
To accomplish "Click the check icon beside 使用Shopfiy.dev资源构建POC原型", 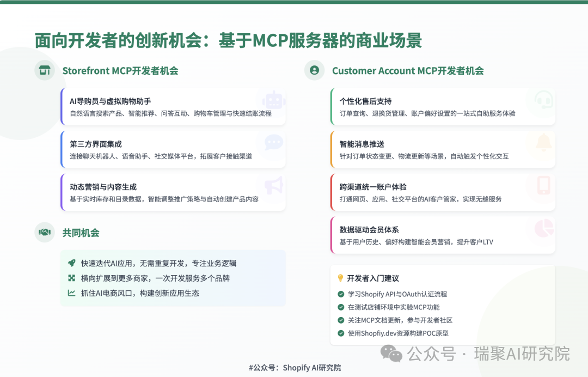I will [341, 333].
